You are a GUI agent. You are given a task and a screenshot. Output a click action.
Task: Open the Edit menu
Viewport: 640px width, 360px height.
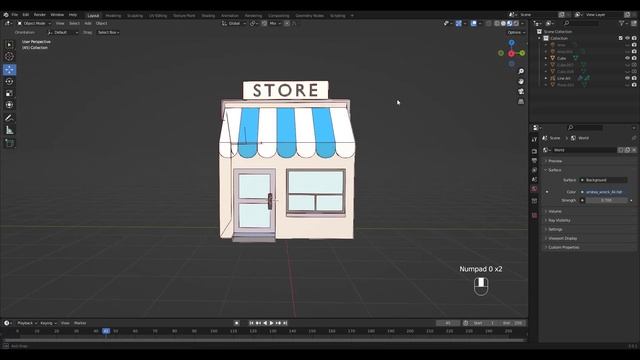tap(26, 15)
